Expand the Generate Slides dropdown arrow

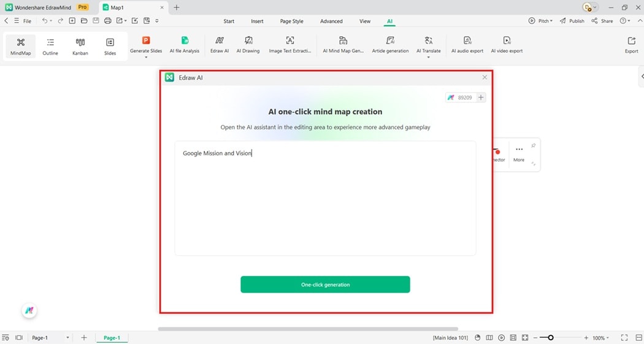pos(146,58)
